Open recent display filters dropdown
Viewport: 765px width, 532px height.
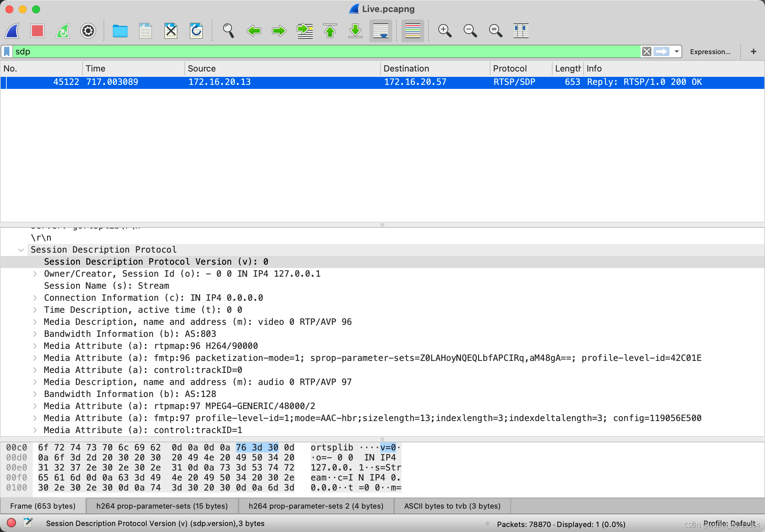tap(676, 52)
